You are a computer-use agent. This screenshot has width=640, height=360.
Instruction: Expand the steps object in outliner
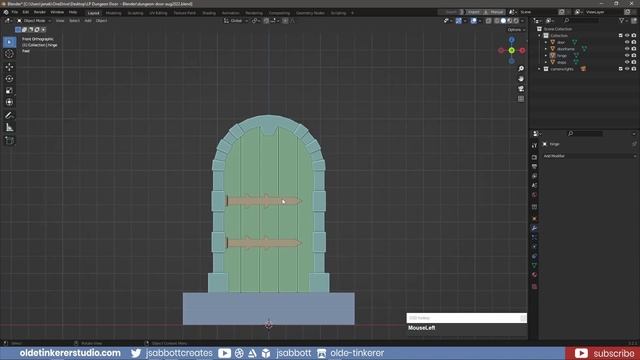tap(546, 62)
